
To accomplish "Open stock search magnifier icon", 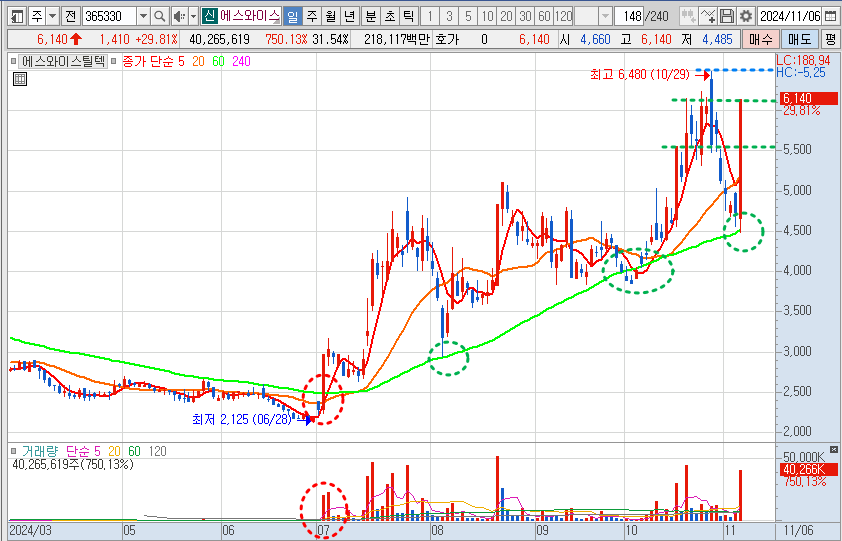I will pos(159,17).
